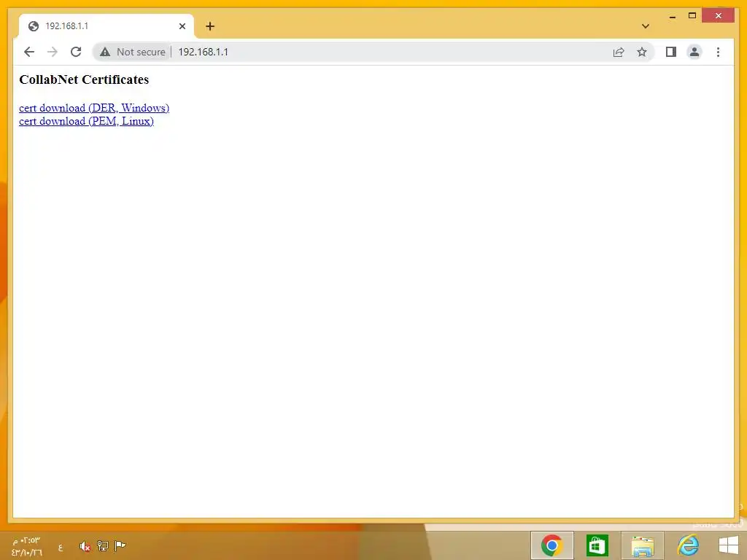The image size is (747, 560).
Task: Open the Chrome profile avatar menu
Action: click(x=694, y=52)
